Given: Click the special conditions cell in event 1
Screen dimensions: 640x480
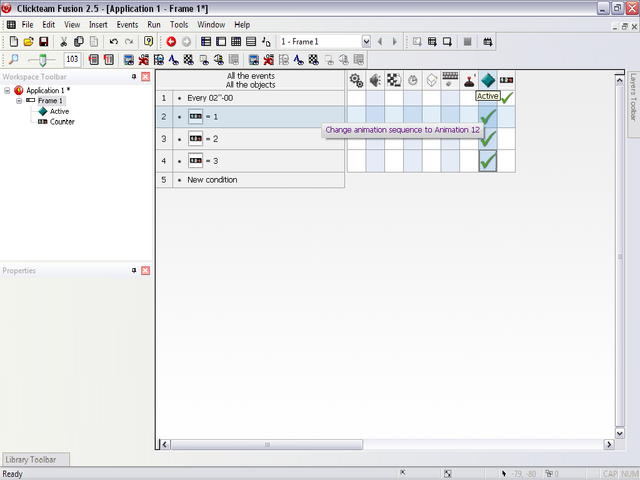Looking at the screenshot, I should click(356, 98).
